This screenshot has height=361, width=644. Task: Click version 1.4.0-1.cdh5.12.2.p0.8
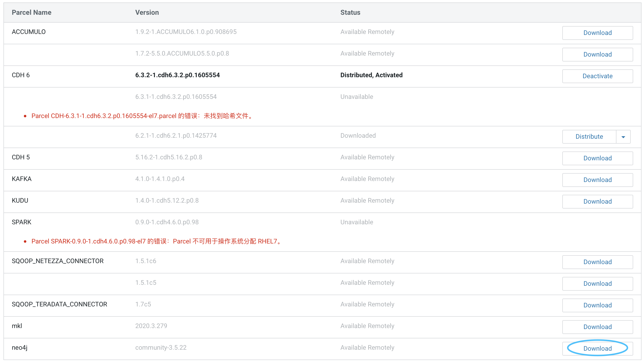tap(167, 200)
